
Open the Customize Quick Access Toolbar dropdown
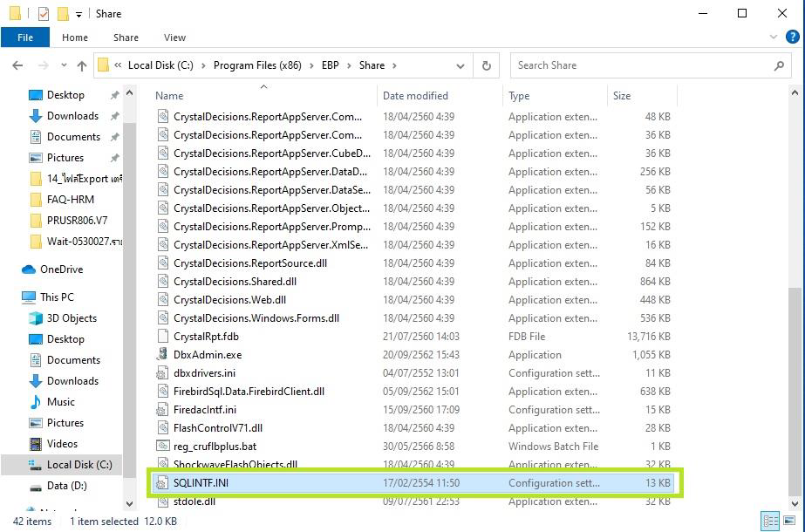coord(78,14)
